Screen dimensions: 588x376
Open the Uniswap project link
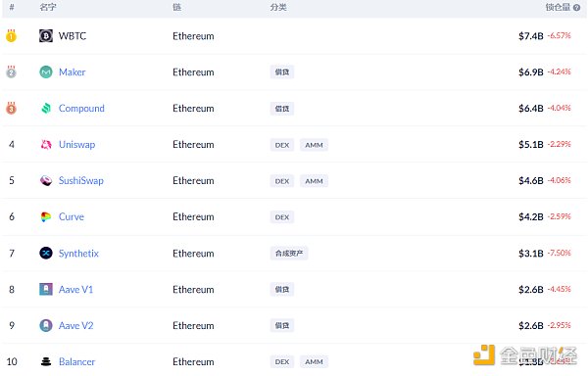click(x=76, y=145)
